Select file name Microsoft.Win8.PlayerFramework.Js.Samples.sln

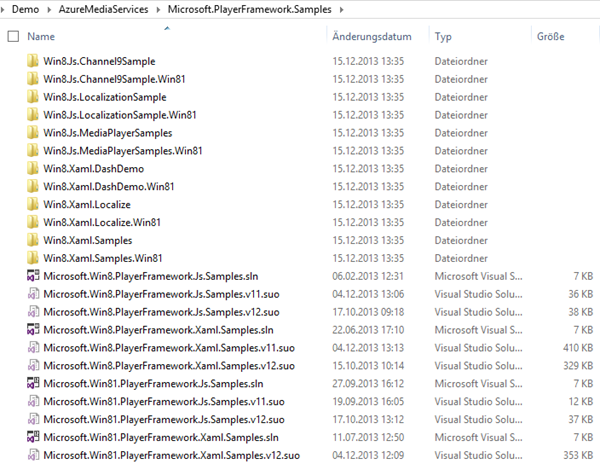tap(151, 276)
